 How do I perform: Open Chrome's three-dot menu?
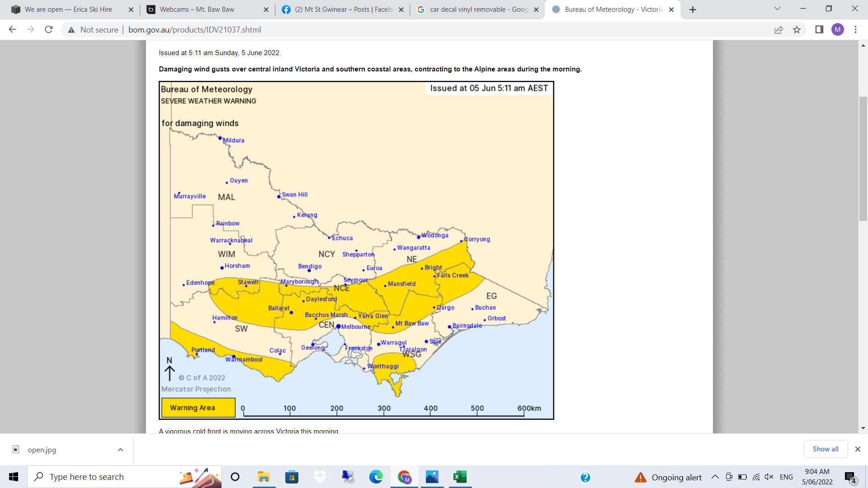855,30
